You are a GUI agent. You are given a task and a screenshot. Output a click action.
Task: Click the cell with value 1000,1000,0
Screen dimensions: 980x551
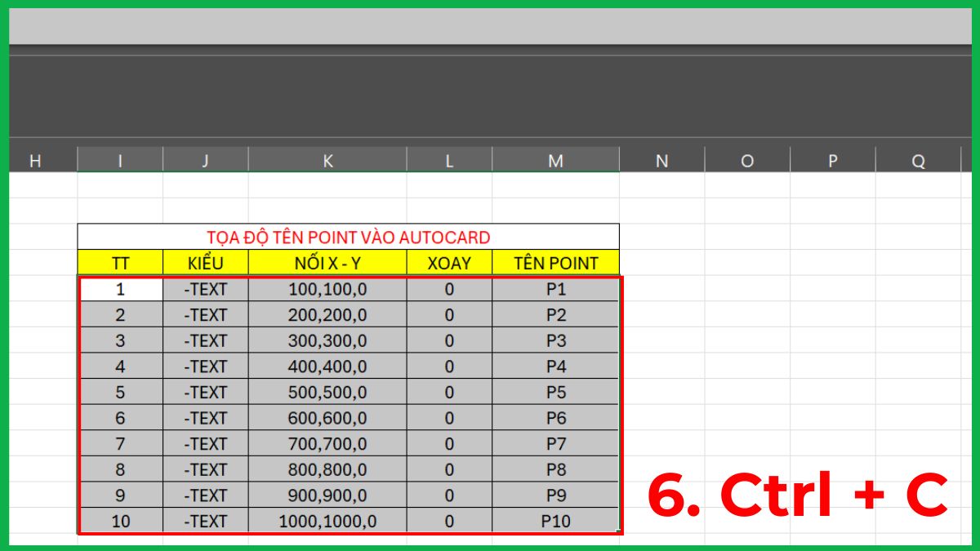328,520
